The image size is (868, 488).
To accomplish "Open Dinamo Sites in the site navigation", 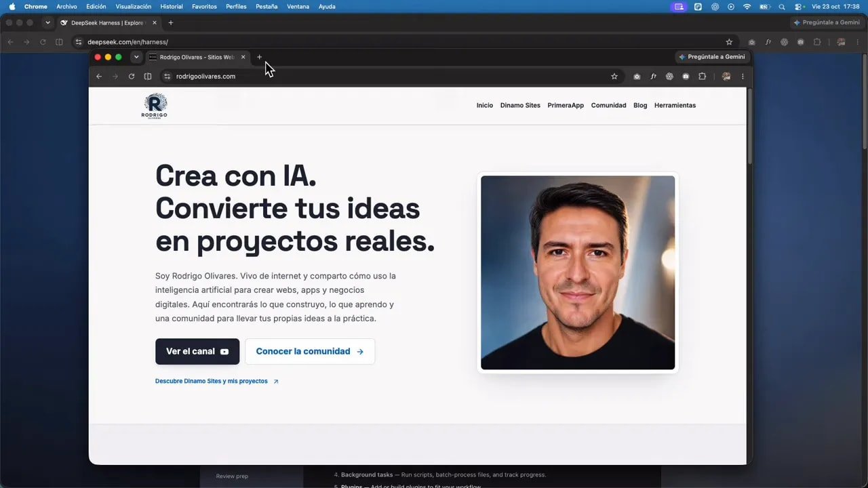I will [x=520, y=105].
